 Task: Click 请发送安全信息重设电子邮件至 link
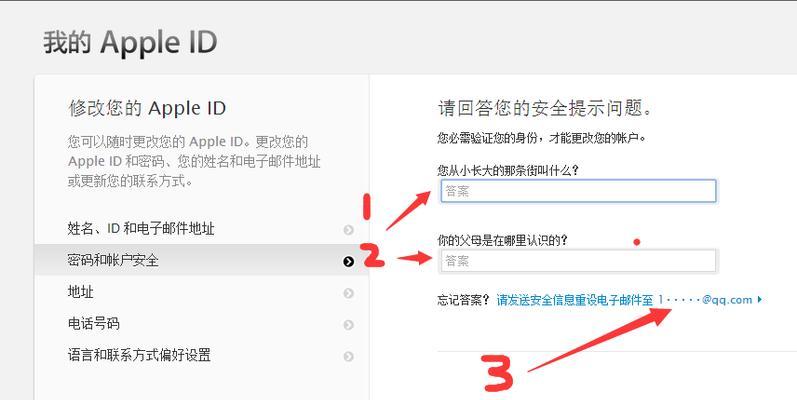(575, 300)
